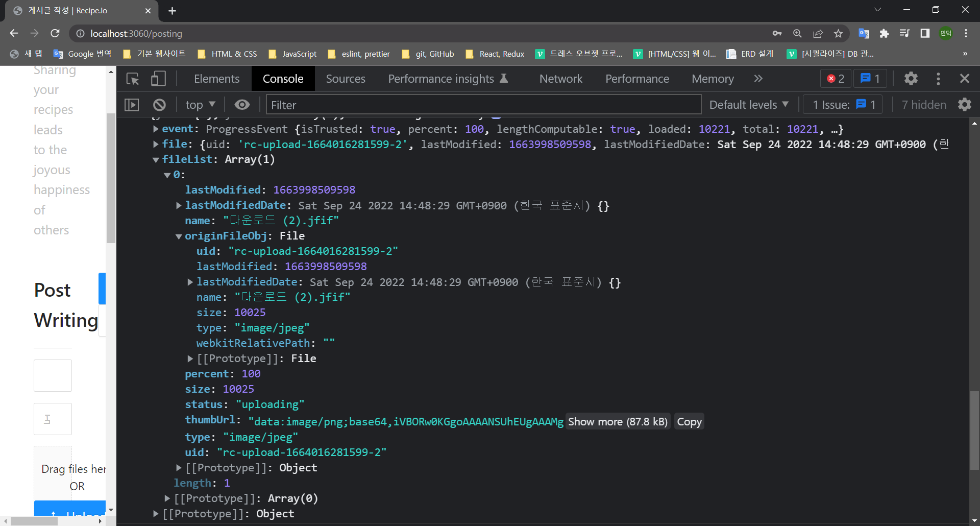Viewport: 980px width, 526px height.
Task: Open Google 번역 bookmark
Action: [83, 54]
